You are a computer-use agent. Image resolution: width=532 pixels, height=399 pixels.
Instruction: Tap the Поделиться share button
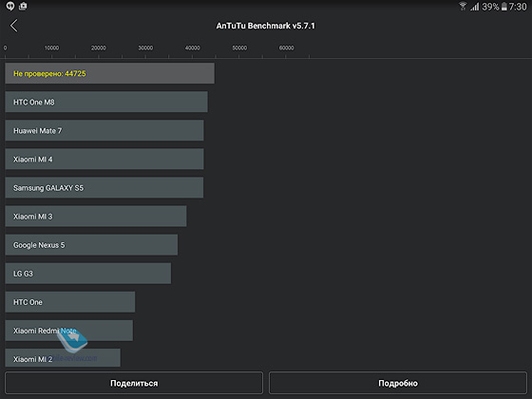click(x=134, y=383)
